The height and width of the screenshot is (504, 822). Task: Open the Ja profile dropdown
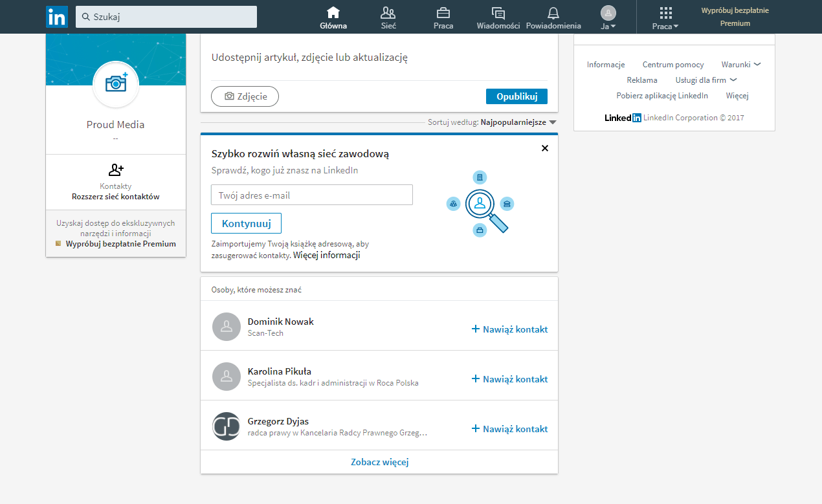(x=608, y=17)
